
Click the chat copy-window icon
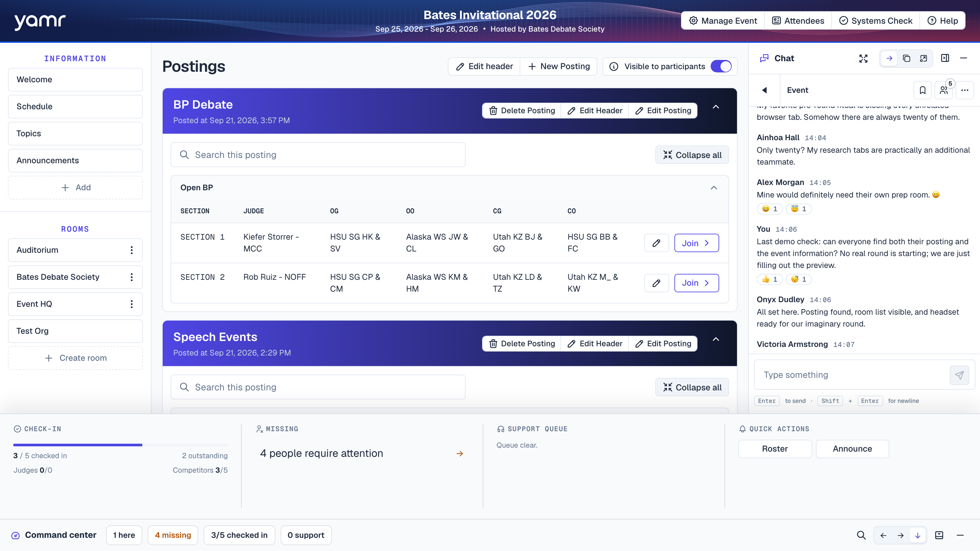point(906,58)
